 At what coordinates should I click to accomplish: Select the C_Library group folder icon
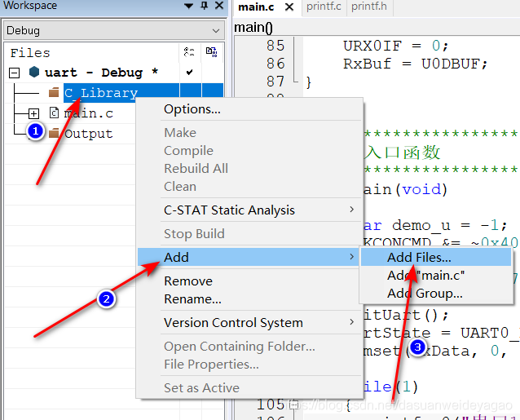pos(54,92)
